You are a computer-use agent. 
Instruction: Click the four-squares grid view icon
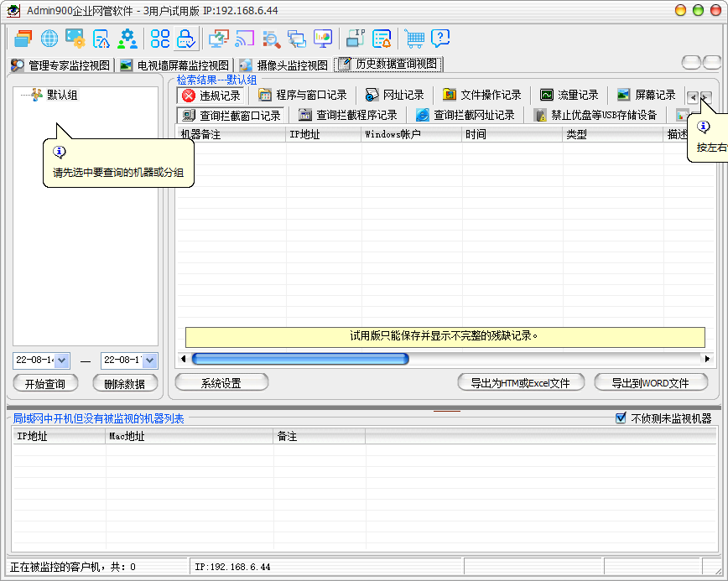coord(160,39)
